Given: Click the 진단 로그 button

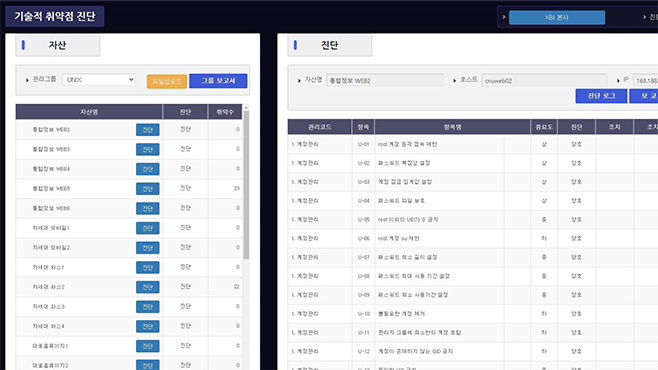Looking at the screenshot, I should [x=601, y=96].
